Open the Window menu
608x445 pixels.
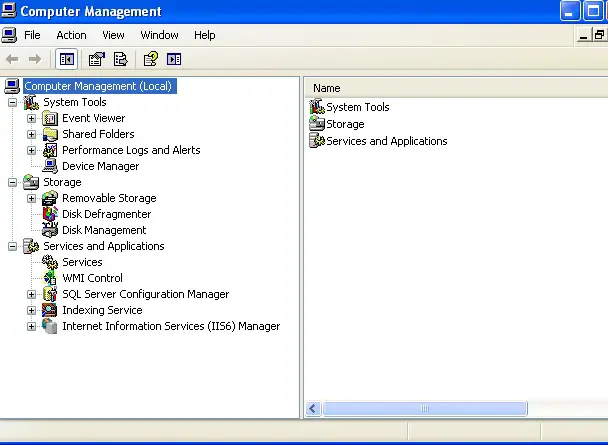point(159,35)
